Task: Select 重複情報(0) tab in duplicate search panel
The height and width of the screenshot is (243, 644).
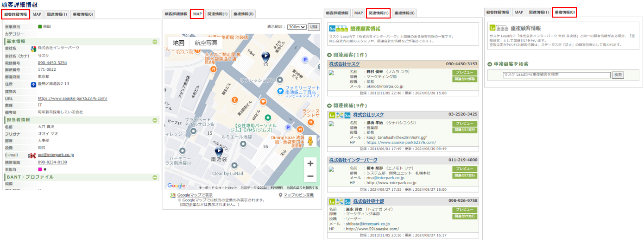Action: tap(564, 12)
